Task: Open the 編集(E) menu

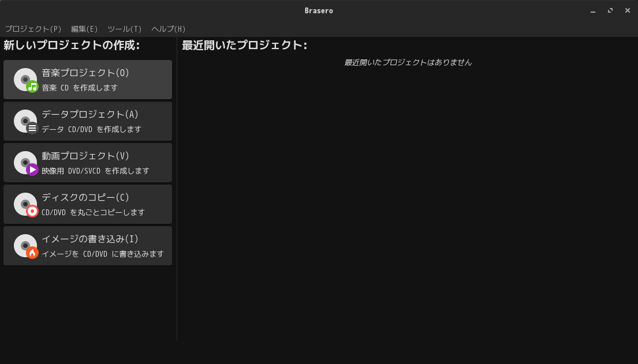Action: pyautogui.click(x=84, y=29)
